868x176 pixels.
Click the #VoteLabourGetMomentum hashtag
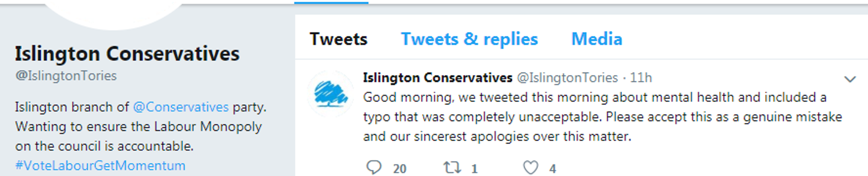tap(100, 166)
